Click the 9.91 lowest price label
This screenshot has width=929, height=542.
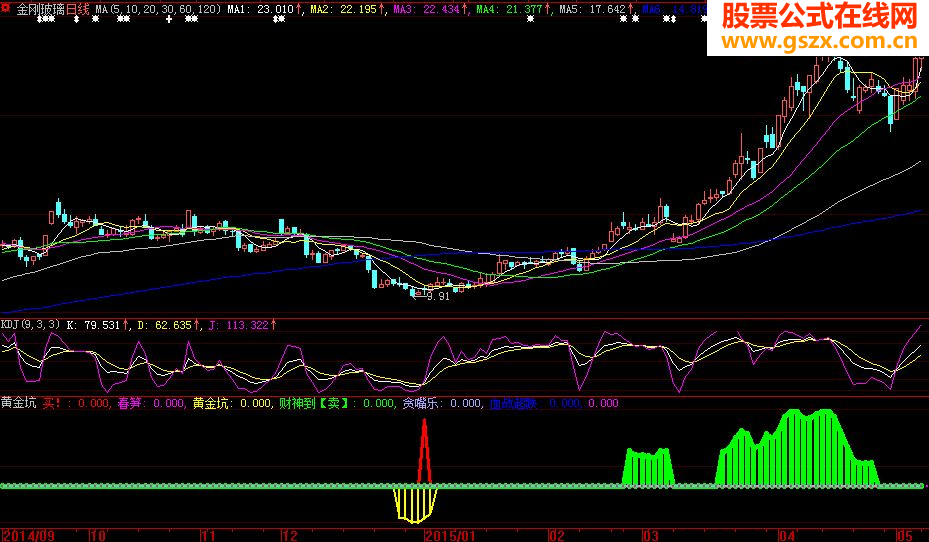438,296
